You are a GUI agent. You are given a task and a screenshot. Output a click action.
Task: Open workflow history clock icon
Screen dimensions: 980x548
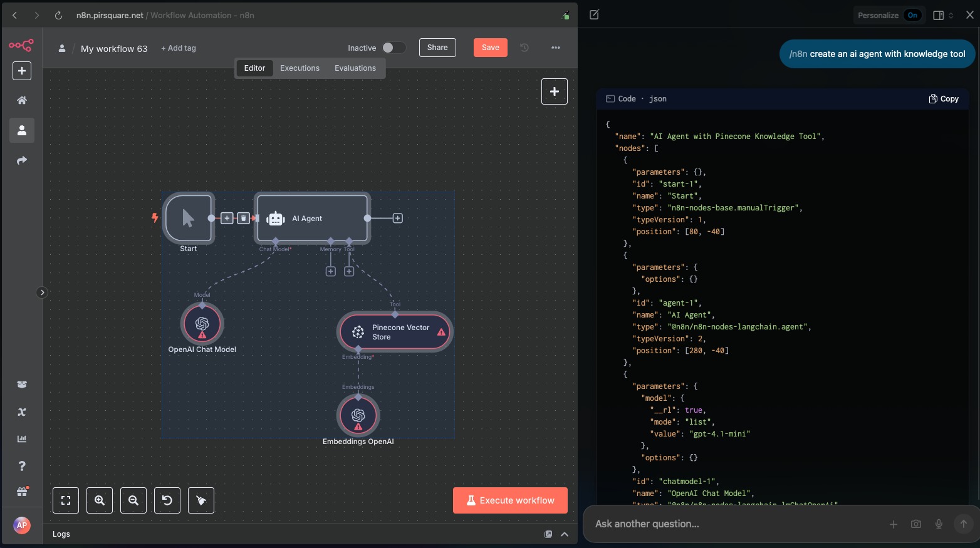pyautogui.click(x=524, y=48)
